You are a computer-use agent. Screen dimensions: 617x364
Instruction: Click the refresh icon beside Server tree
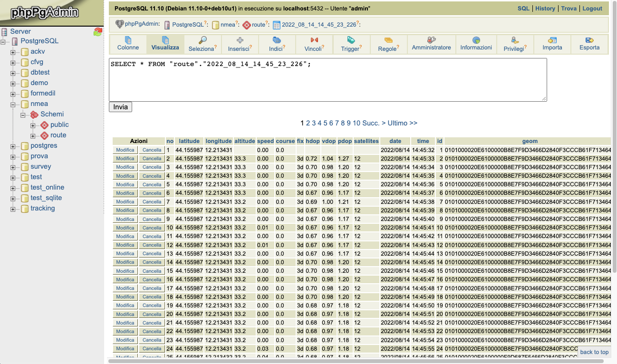point(98,32)
